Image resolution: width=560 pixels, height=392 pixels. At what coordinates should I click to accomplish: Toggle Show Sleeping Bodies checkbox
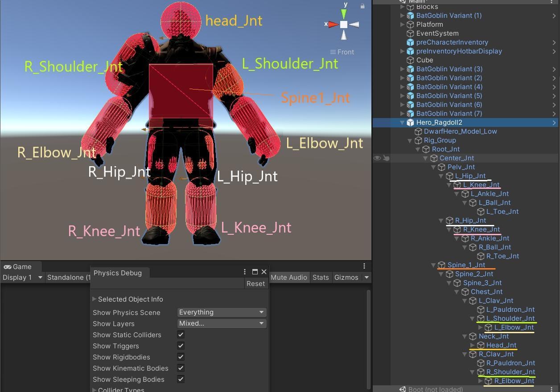[181, 379]
